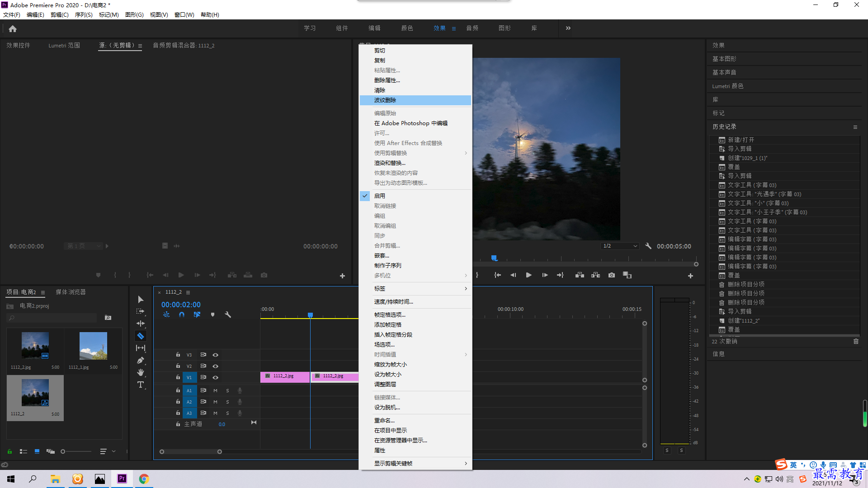
Task: Click Export Frame camera in Program monitor
Action: [612, 275]
